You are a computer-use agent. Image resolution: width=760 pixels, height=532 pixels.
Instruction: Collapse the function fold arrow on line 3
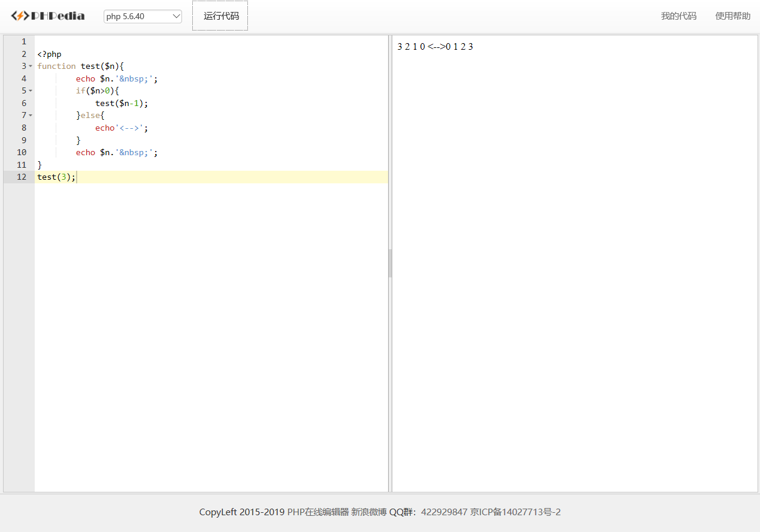tap(31, 66)
